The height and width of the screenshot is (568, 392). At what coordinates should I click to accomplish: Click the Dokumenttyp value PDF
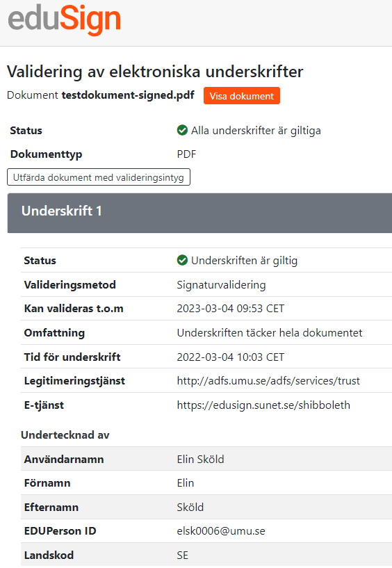point(186,154)
